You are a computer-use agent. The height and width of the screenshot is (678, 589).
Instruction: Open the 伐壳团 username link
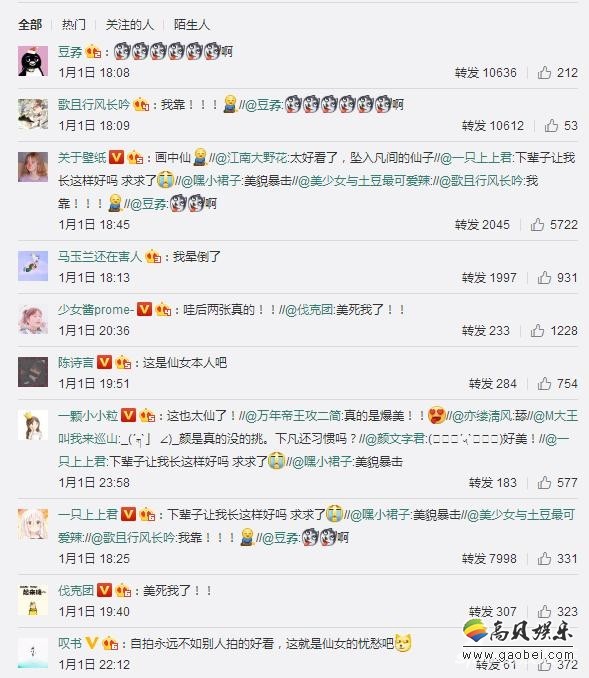pos(76,591)
